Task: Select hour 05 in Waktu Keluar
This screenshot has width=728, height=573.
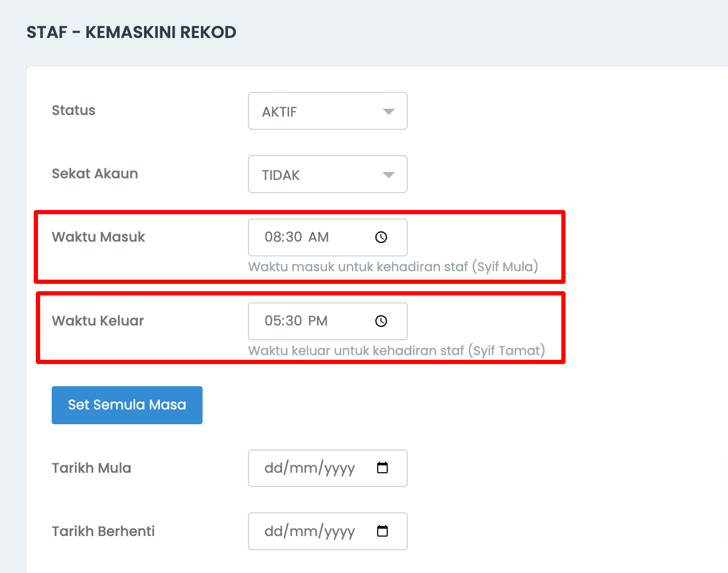Action: 273,321
